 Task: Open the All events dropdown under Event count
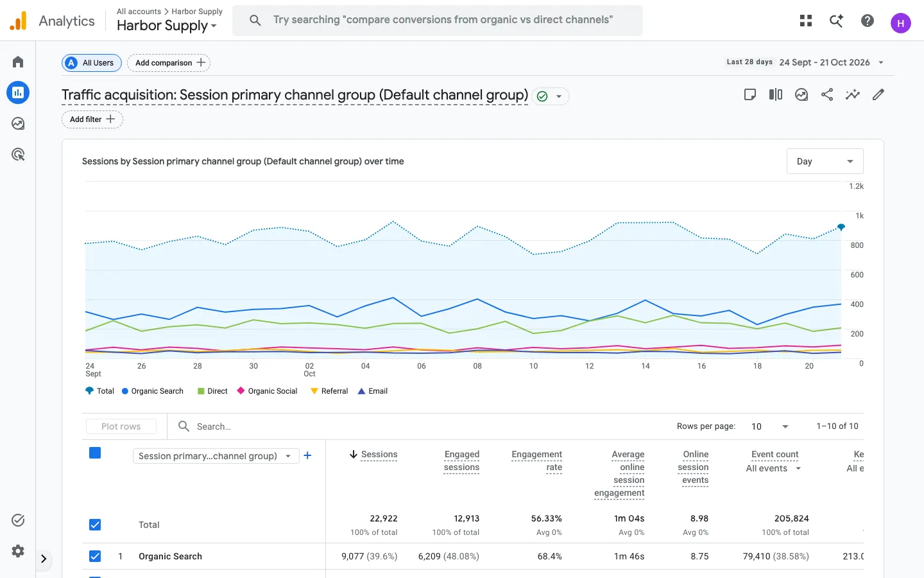773,469
